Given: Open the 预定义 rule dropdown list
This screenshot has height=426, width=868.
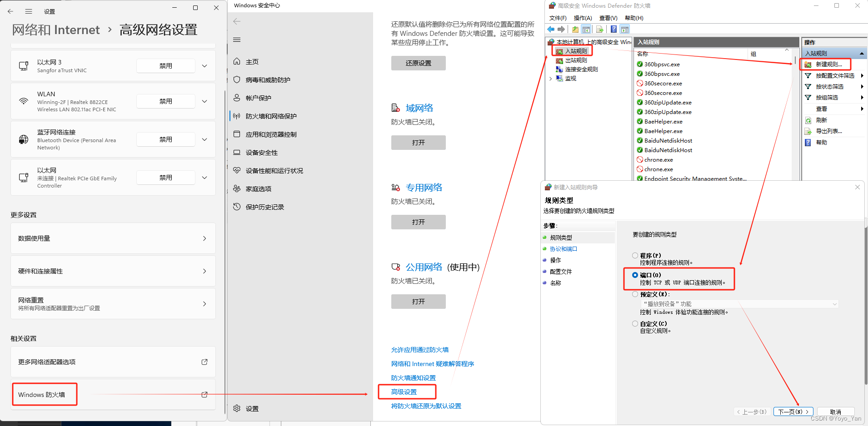Looking at the screenshot, I should pyautogui.click(x=834, y=304).
